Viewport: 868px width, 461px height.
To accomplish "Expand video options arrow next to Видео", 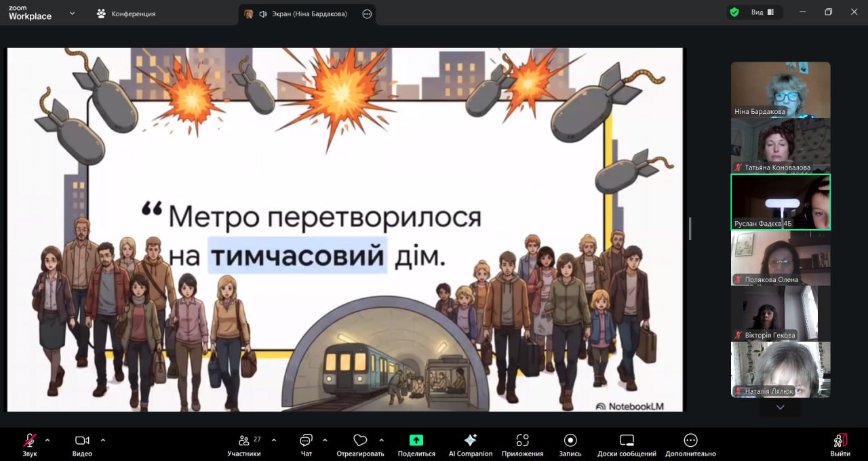I will (x=102, y=439).
